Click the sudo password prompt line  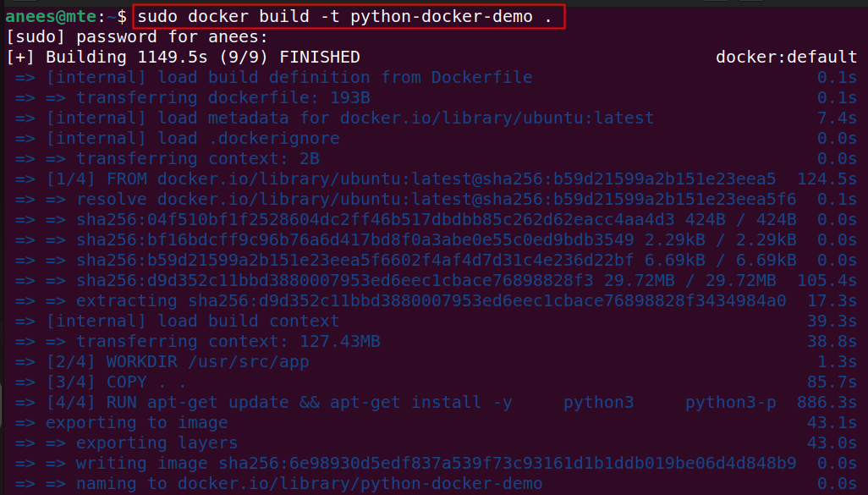click(136, 37)
